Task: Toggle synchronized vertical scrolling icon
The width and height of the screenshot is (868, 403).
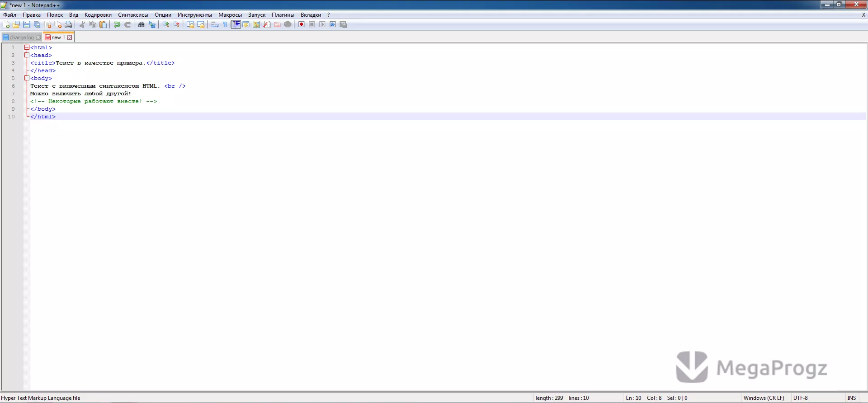Action: point(190,24)
